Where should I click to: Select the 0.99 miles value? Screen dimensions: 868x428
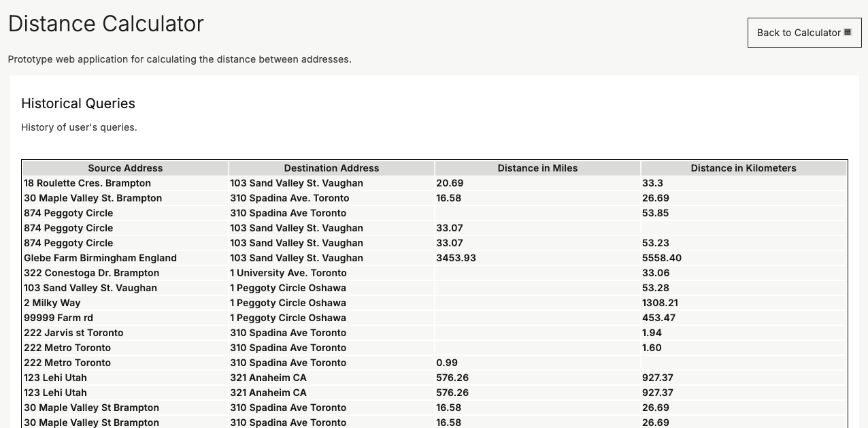click(x=447, y=363)
